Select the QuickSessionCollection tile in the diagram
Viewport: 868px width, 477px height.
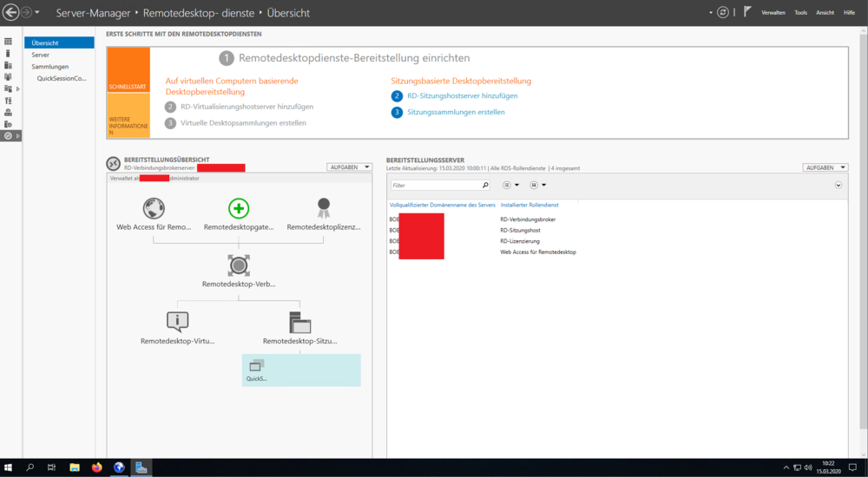pyautogui.click(x=300, y=369)
